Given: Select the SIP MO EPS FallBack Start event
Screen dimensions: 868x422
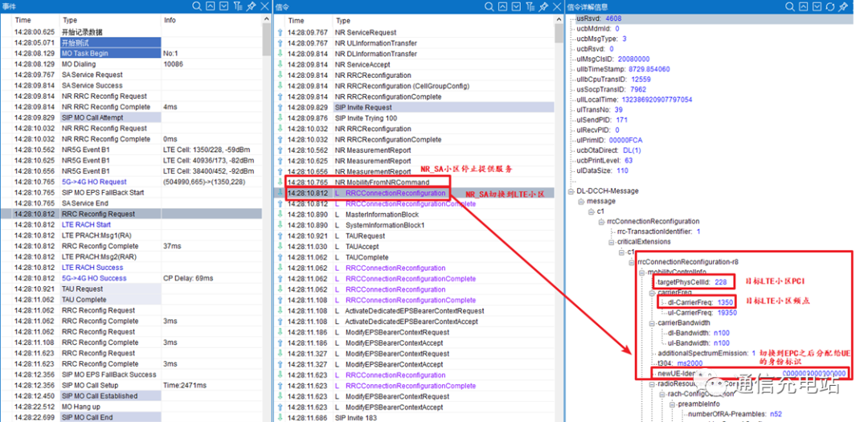Looking at the screenshot, I should click(131, 193).
